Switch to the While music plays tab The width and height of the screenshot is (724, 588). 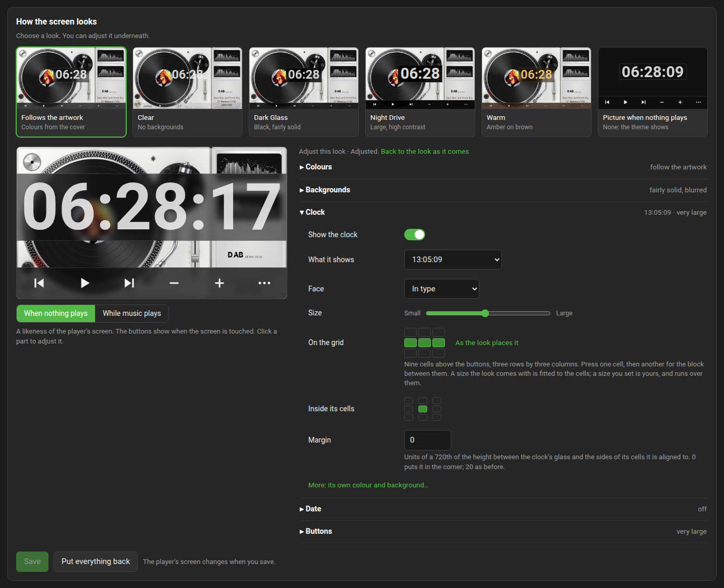(132, 313)
